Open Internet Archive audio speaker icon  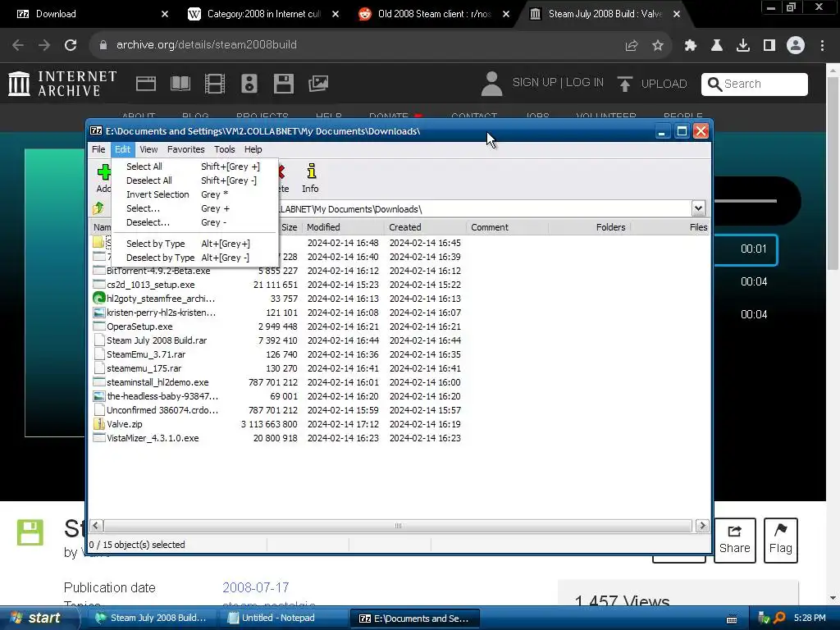(249, 84)
